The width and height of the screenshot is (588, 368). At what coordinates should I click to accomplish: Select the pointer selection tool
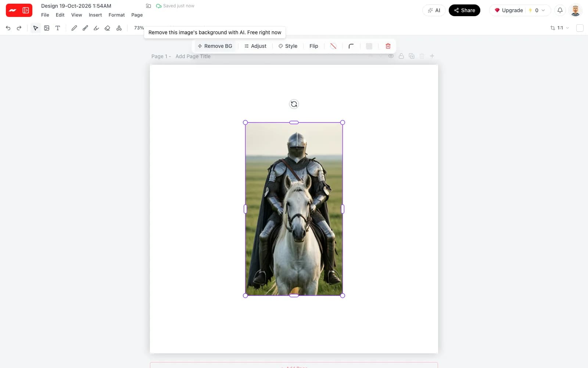pos(36,28)
